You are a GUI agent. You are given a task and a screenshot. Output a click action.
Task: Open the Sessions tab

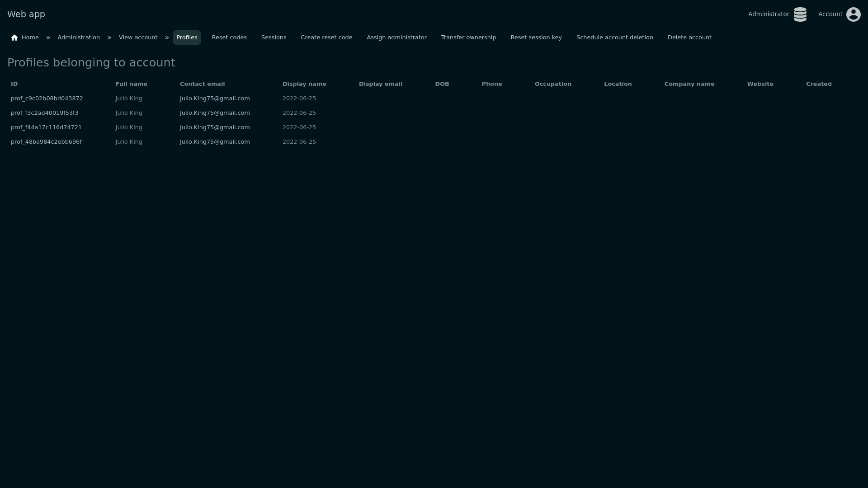tap(274, 38)
